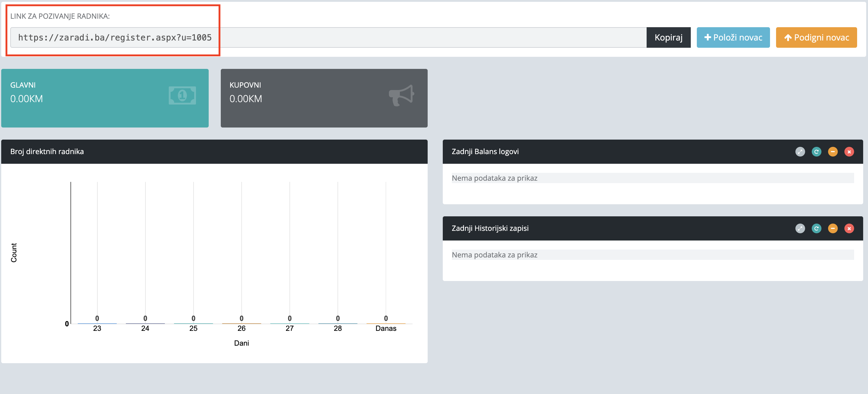Viewport: 868px width, 394px height.
Task: Click the chart day label 27
Action: (289, 328)
